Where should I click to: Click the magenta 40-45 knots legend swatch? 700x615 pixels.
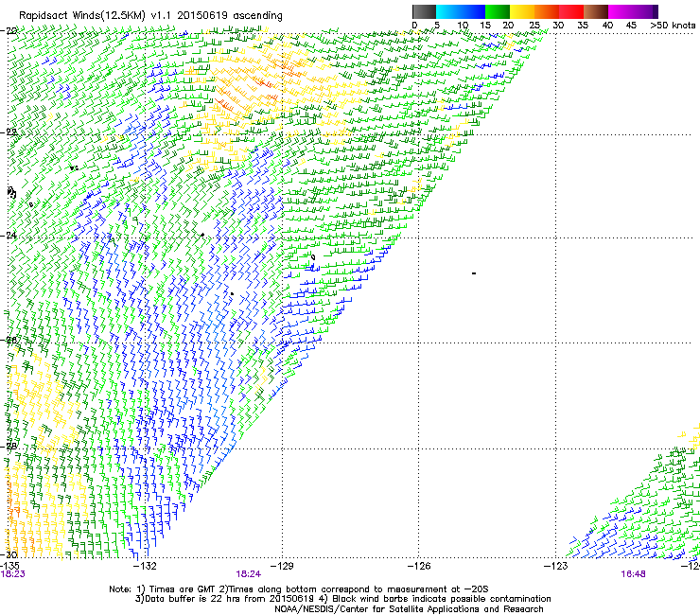tap(621, 11)
